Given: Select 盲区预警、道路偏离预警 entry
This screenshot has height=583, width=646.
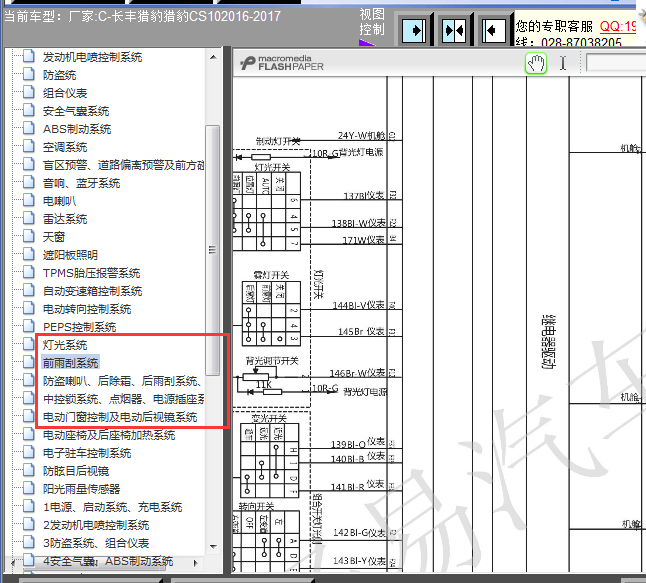Looking at the screenshot, I should 124,165.
